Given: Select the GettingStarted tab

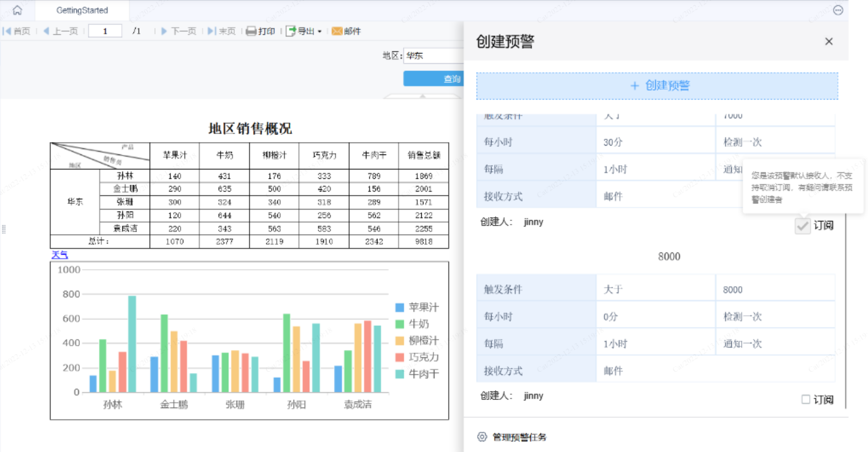Looking at the screenshot, I should (x=82, y=10).
